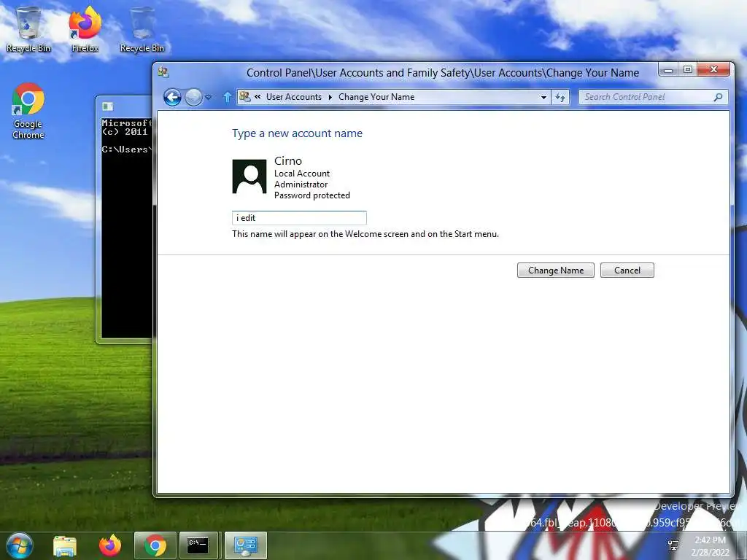Open the Windows Start button
The image size is (747, 560).
tap(19, 545)
